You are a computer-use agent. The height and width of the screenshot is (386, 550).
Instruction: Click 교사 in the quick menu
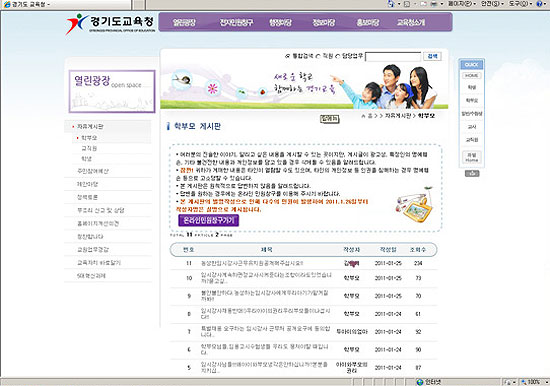(x=471, y=127)
